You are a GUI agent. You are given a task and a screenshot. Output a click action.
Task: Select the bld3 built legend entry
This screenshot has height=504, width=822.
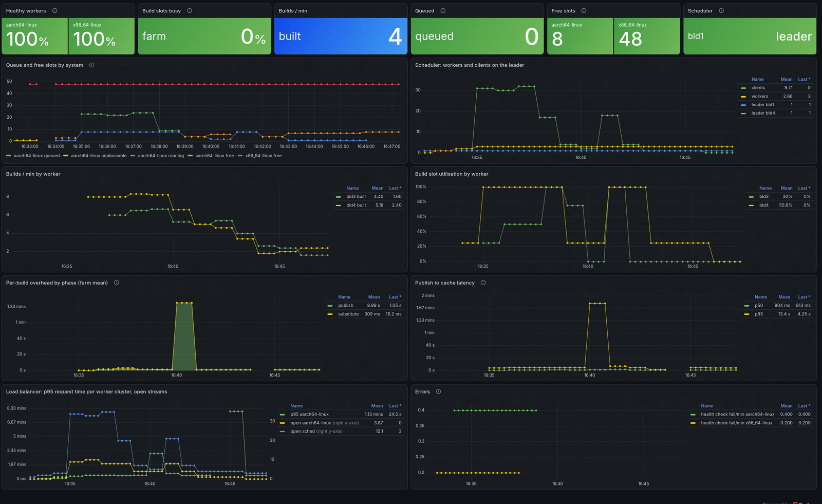356,197
